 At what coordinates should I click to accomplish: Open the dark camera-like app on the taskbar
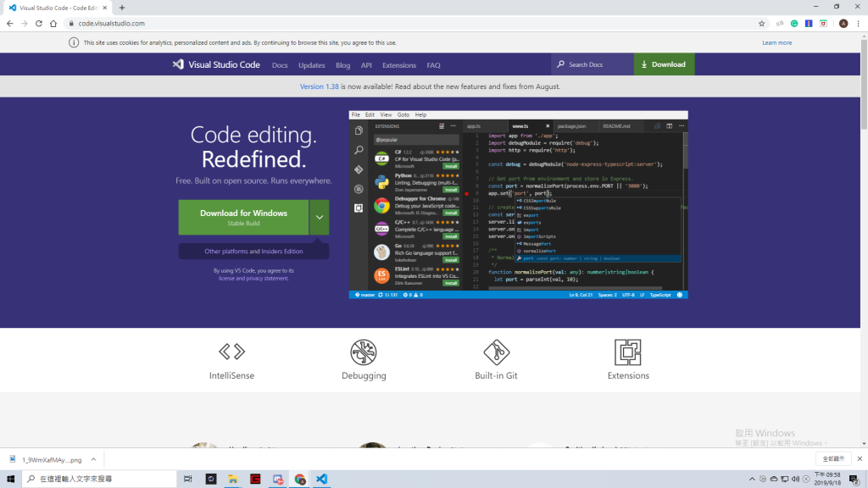coord(211,479)
